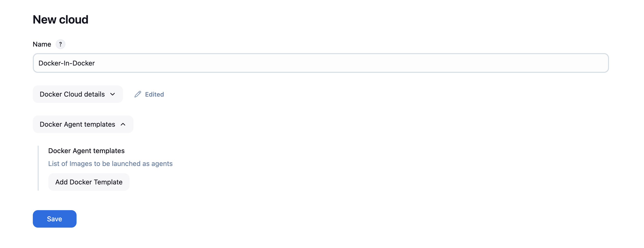Click the down chevron on Docker Cloud details

[x=113, y=94]
